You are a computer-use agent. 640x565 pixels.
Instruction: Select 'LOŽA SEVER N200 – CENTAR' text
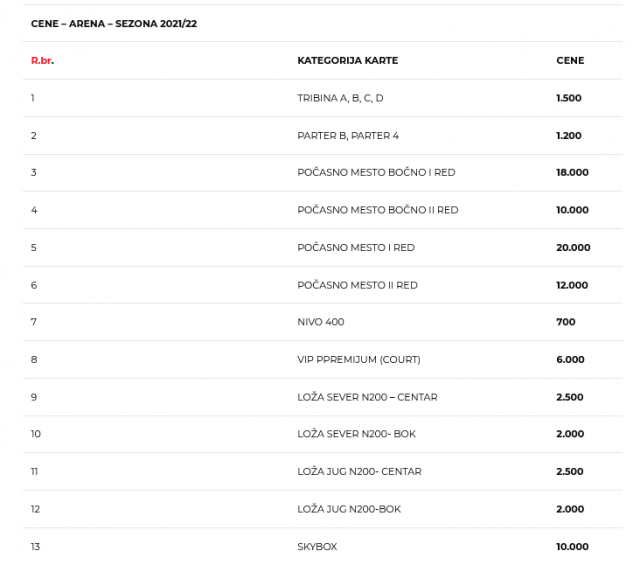coord(367,397)
